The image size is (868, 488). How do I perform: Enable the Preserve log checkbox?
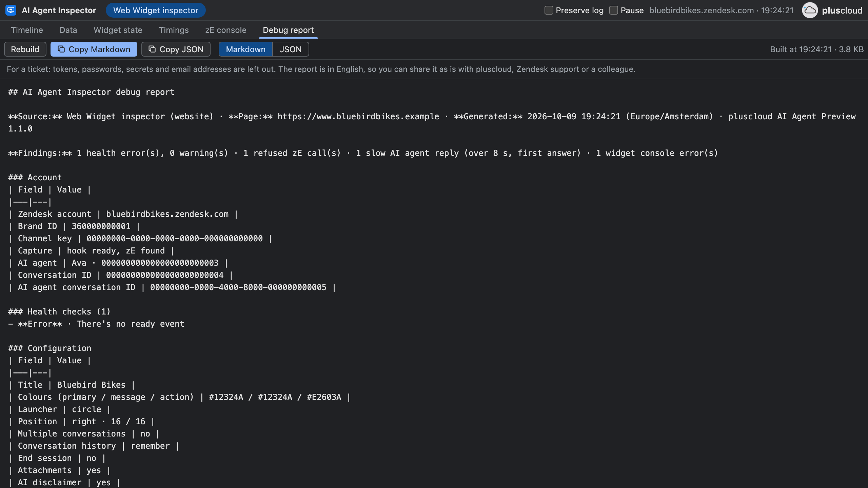549,10
